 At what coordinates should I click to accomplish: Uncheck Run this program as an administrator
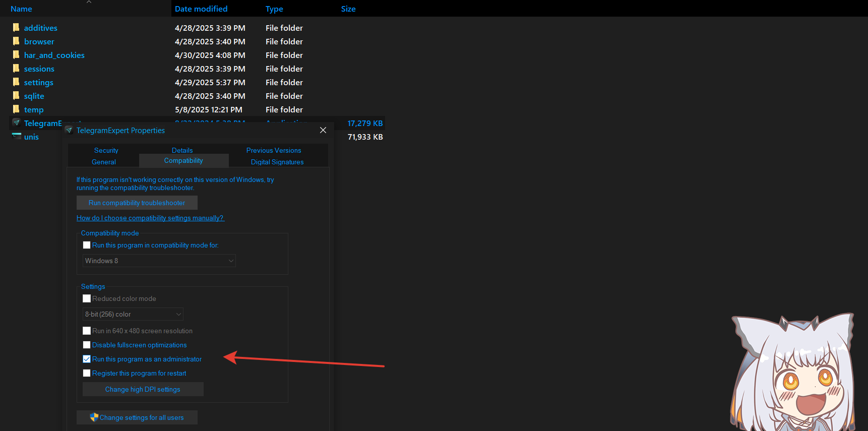[87, 359]
